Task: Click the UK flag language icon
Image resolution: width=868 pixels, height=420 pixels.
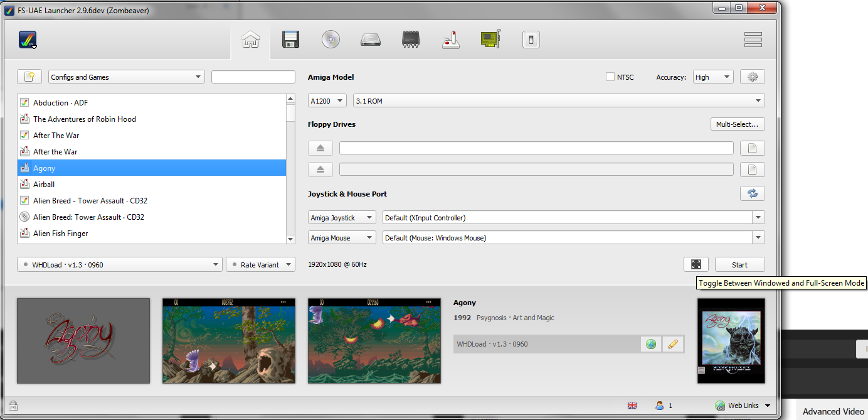Action: point(632,406)
